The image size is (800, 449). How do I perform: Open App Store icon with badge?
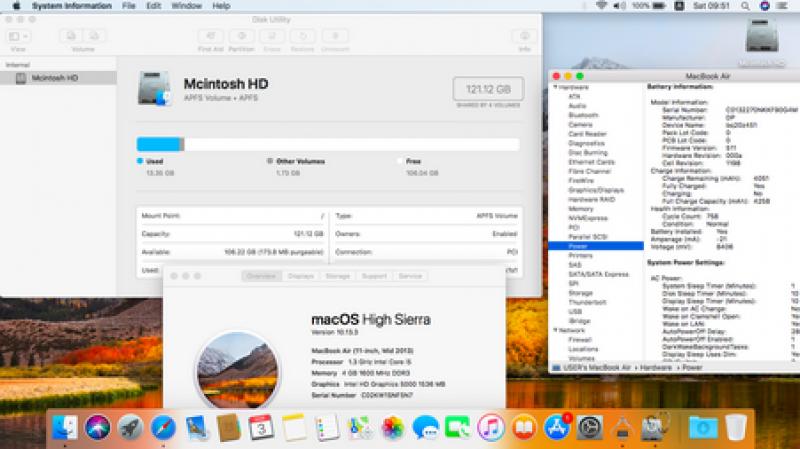click(x=557, y=427)
